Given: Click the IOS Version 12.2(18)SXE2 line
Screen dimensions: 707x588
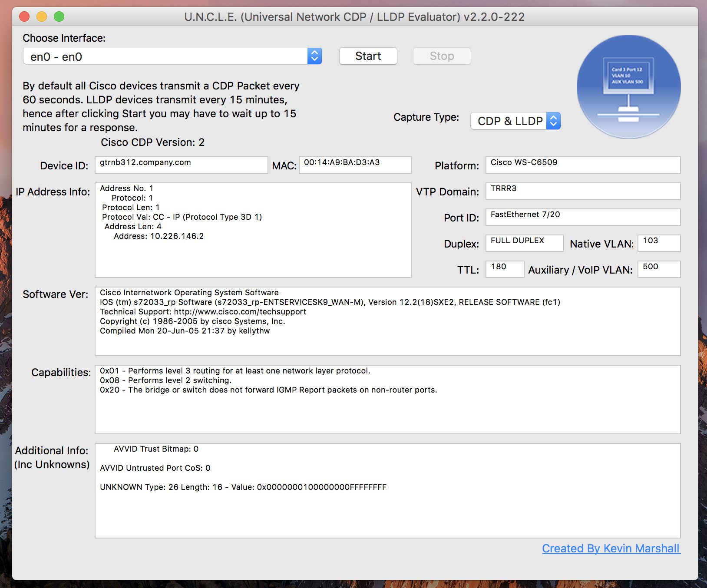Looking at the screenshot, I should click(330, 302).
